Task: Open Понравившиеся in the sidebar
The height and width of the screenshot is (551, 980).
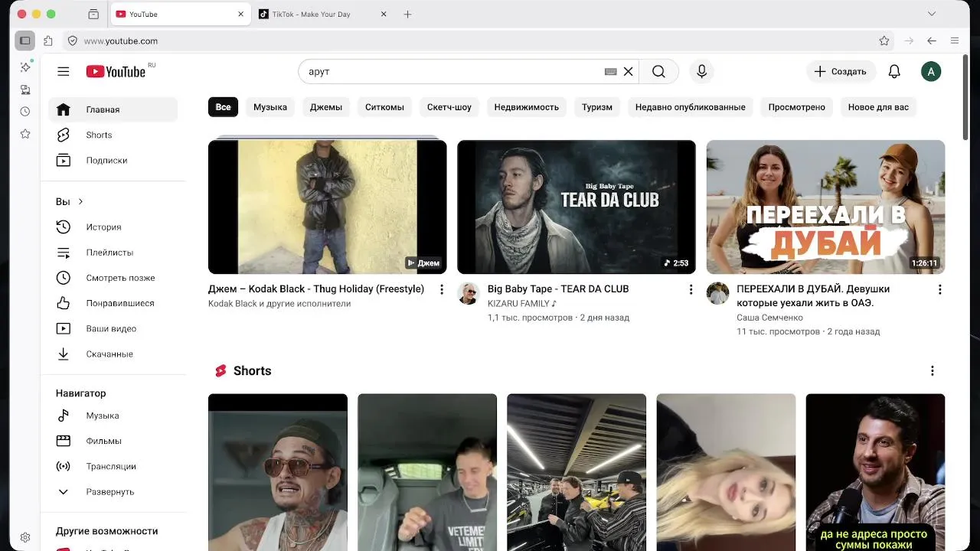Action: pyautogui.click(x=113, y=303)
